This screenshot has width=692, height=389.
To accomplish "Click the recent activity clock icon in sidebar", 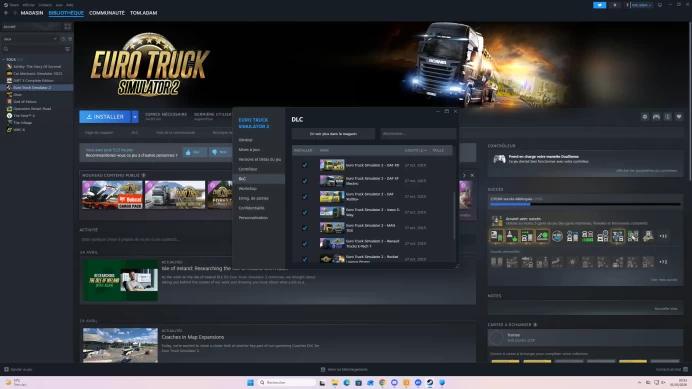I will (63, 39).
